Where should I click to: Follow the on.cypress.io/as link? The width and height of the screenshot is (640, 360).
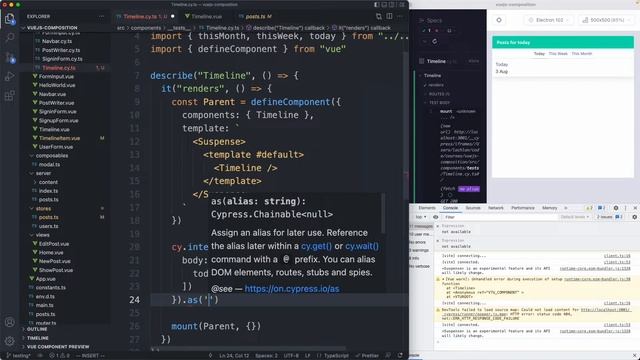click(x=292, y=289)
